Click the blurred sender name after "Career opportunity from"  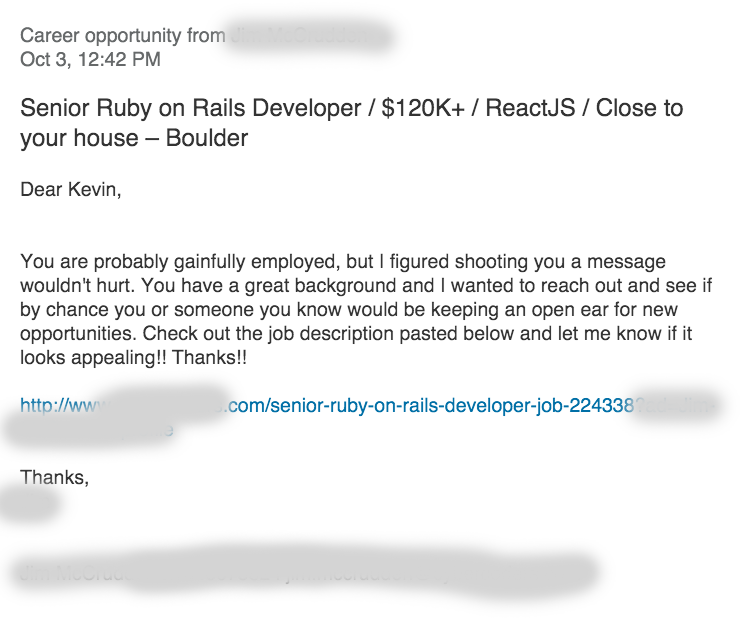[310, 35]
